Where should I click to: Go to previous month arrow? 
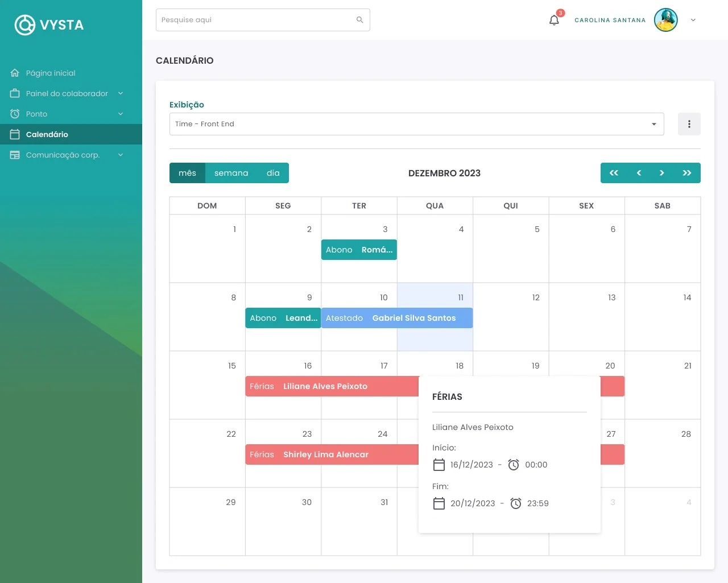pyautogui.click(x=639, y=173)
